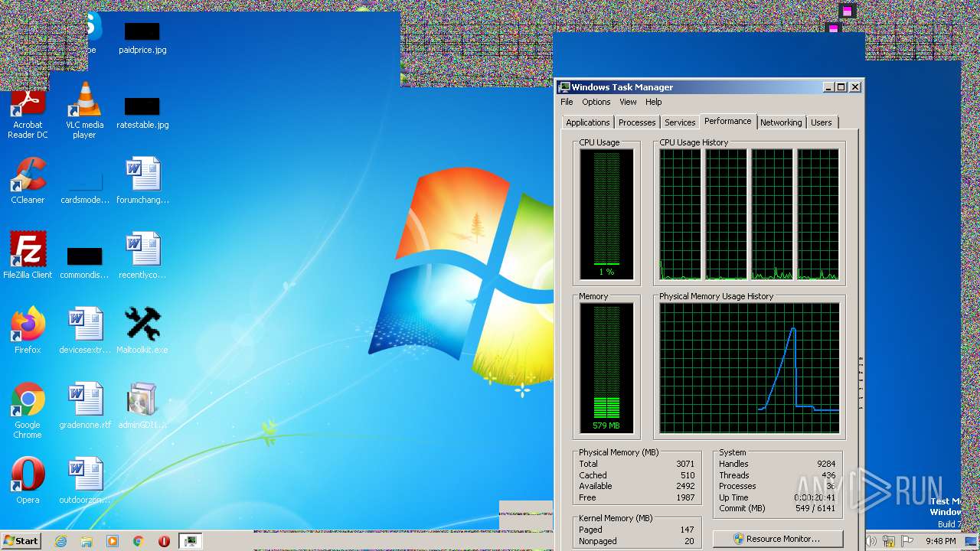Select the cardsmode... desktop file
980x551 pixels.
tap(84, 187)
